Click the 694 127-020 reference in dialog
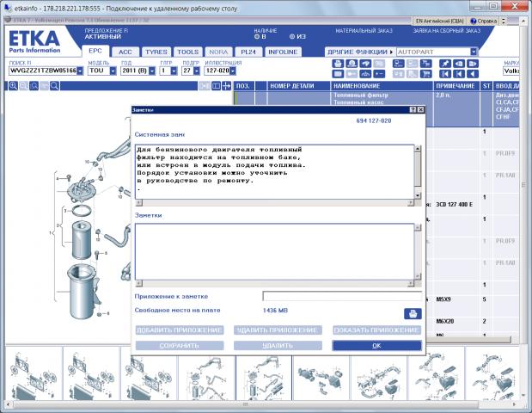 click(374, 120)
